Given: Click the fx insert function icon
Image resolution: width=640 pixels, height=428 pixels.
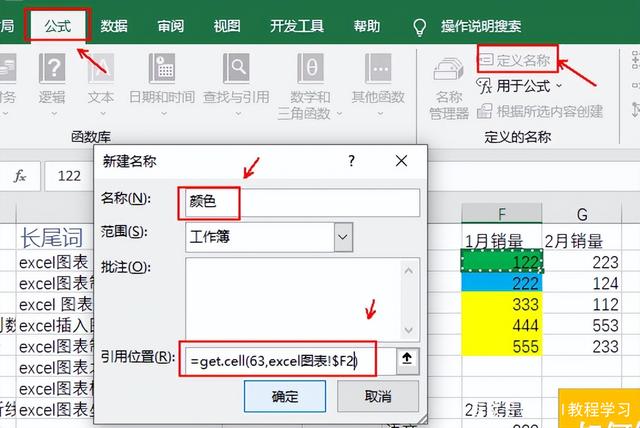Looking at the screenshot, I should [x=20, y=176].
